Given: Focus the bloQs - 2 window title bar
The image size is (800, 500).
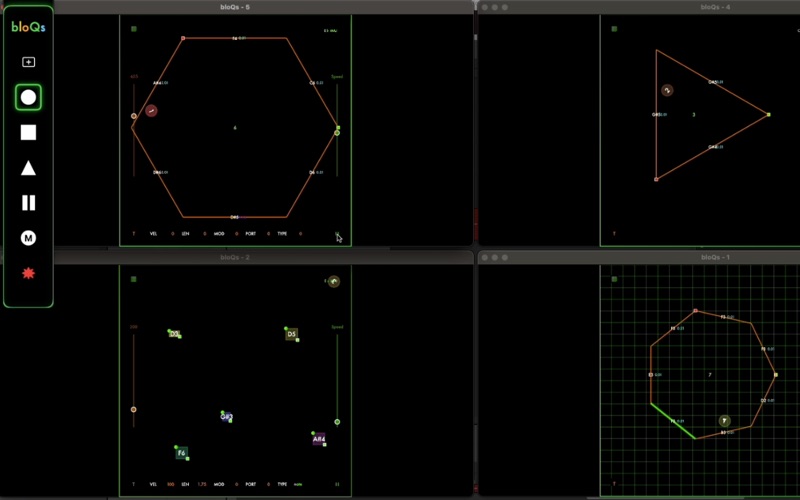Looking at the screenshot, I should pyautogui.click(x=235, y=257).
